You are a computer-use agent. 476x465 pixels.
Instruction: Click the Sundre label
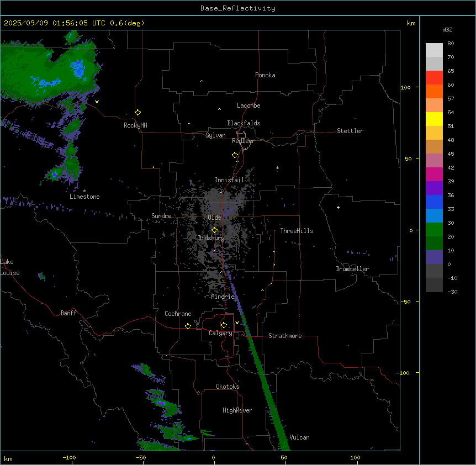click(161, 216)
